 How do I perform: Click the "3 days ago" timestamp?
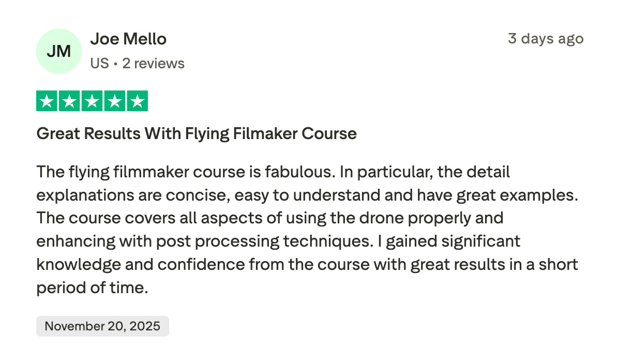click(545, 39)
